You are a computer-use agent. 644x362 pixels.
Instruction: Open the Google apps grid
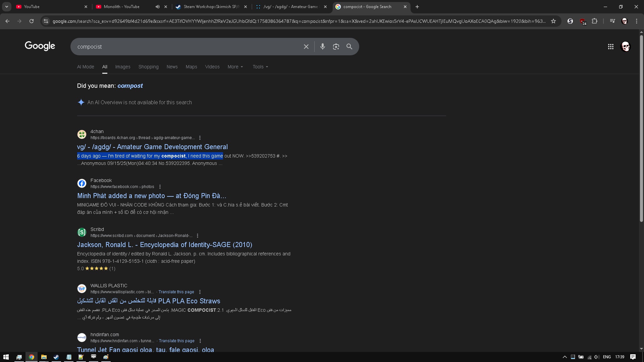click(610, 47)
